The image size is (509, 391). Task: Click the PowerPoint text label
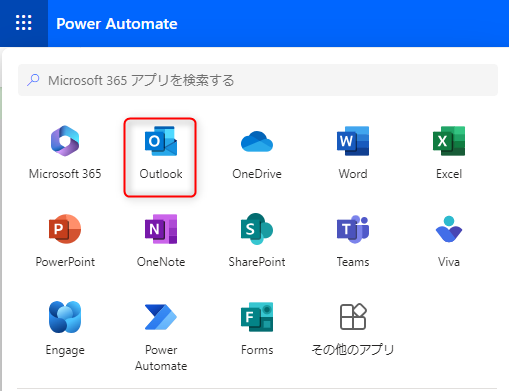coord(65,262)
